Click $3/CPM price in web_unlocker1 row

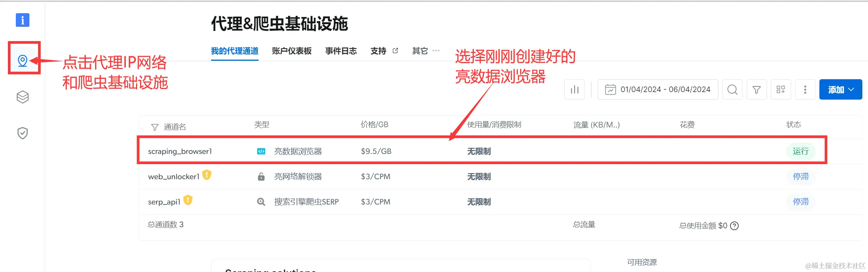pos(375,177)
